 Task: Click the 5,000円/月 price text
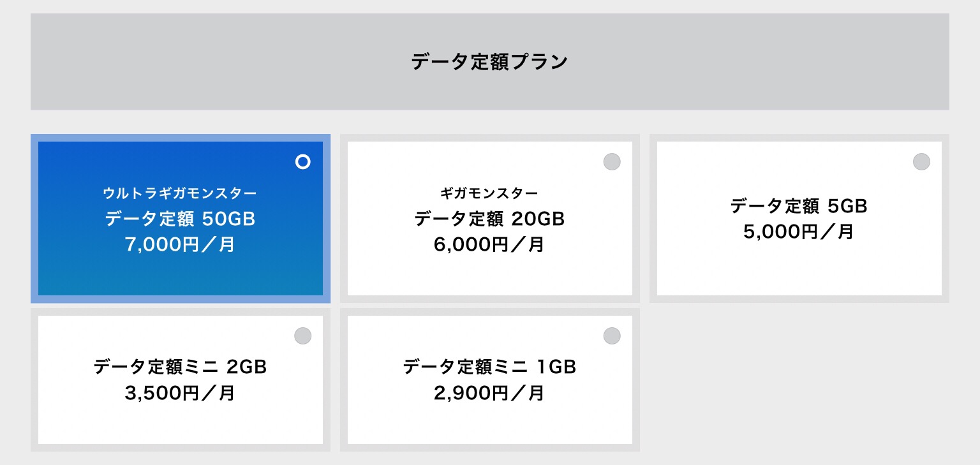(798, 232)
